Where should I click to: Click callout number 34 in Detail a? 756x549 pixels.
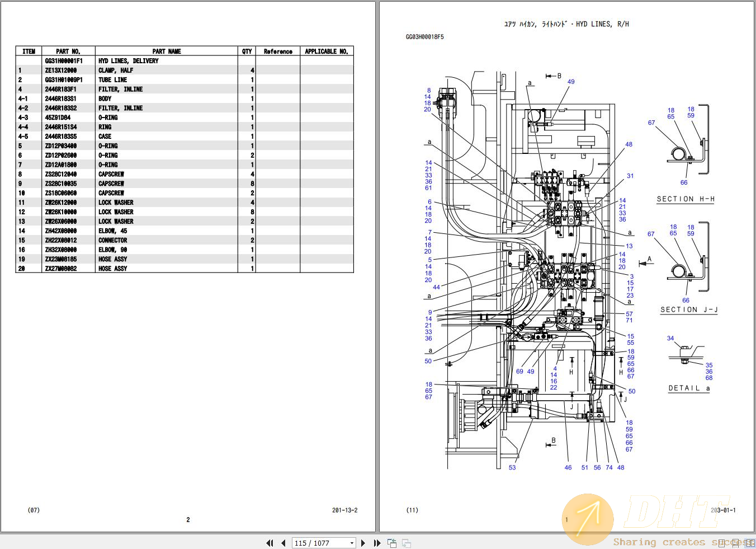(670, 339)
